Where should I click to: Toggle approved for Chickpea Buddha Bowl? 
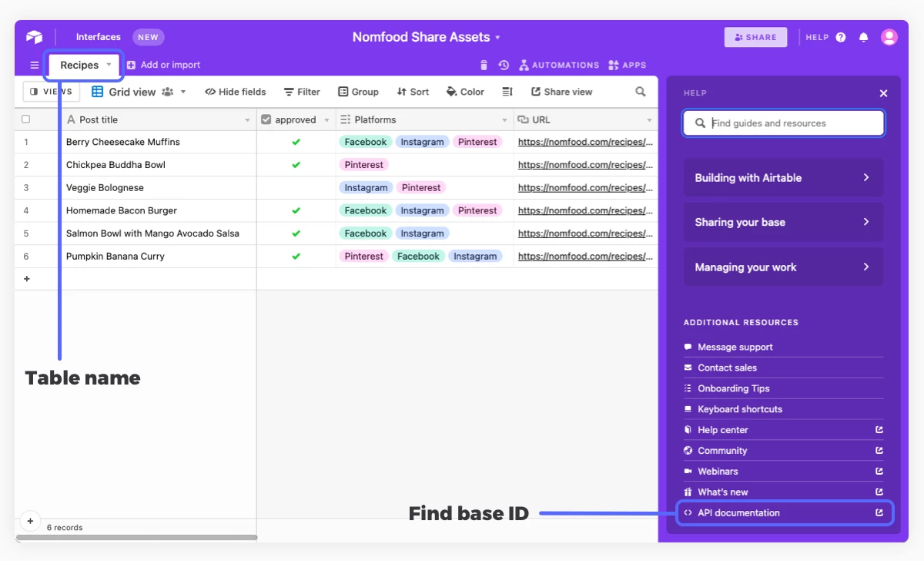point(296,165)
